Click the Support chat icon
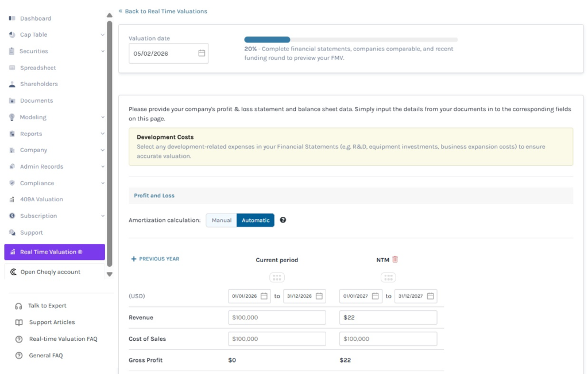Image resolution: width=588 pixels, height=374 pixels. tap(12, 232)
